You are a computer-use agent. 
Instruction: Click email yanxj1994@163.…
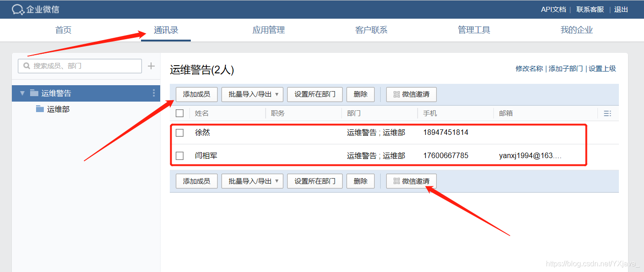[530, 156]
